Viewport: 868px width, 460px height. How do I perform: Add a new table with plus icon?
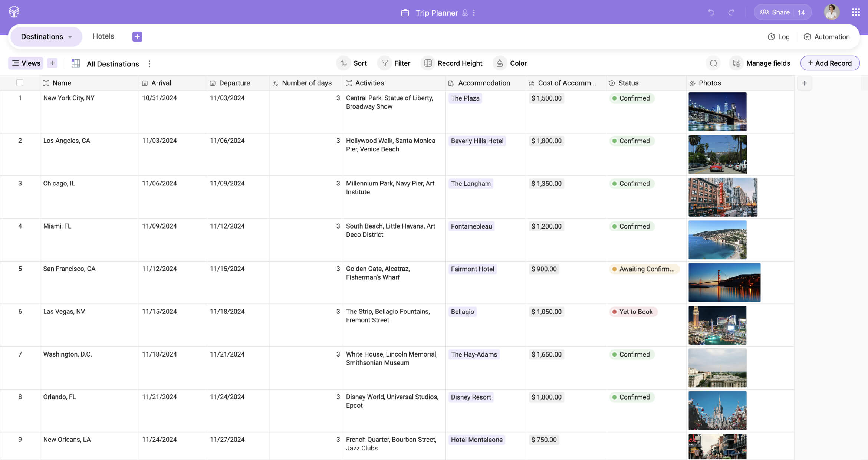pos(137,36)
